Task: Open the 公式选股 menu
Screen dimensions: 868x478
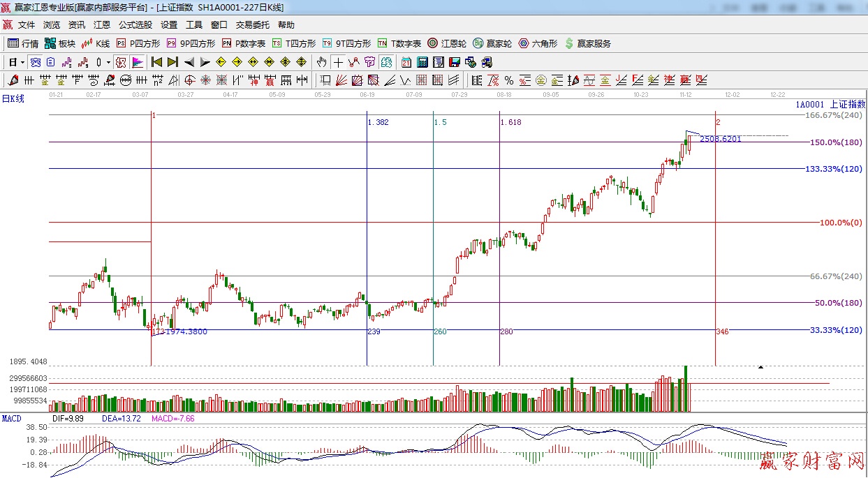Action: [135, 24]
